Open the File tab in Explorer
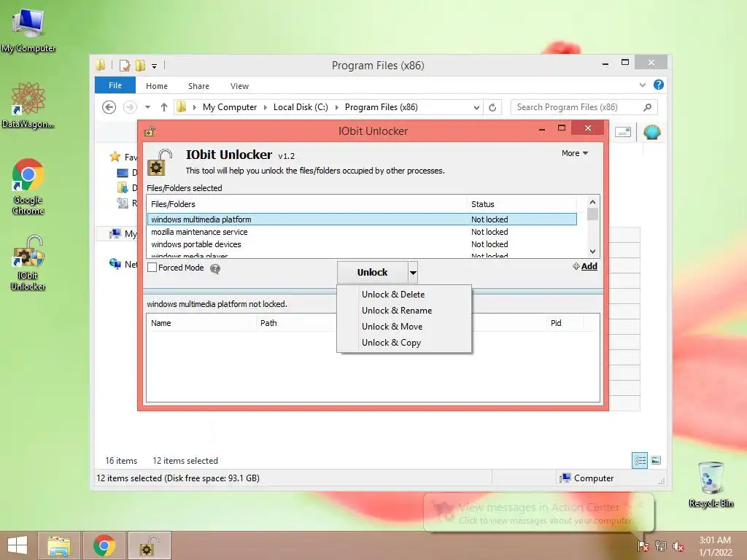The height and width of the screenshot is (560, 747). (115, 85)
